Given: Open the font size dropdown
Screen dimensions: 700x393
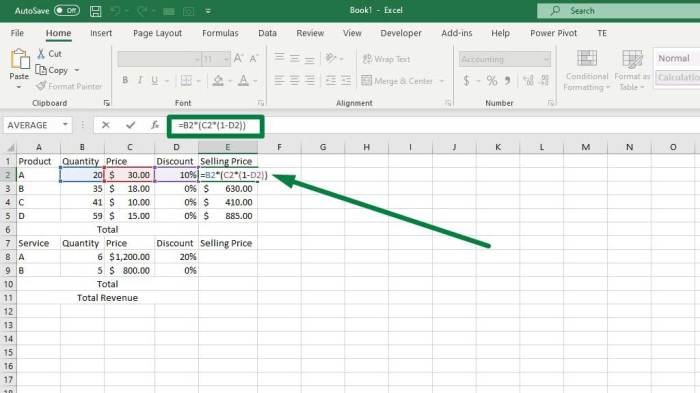Looking at the screenshot, I should click(226, 59).
